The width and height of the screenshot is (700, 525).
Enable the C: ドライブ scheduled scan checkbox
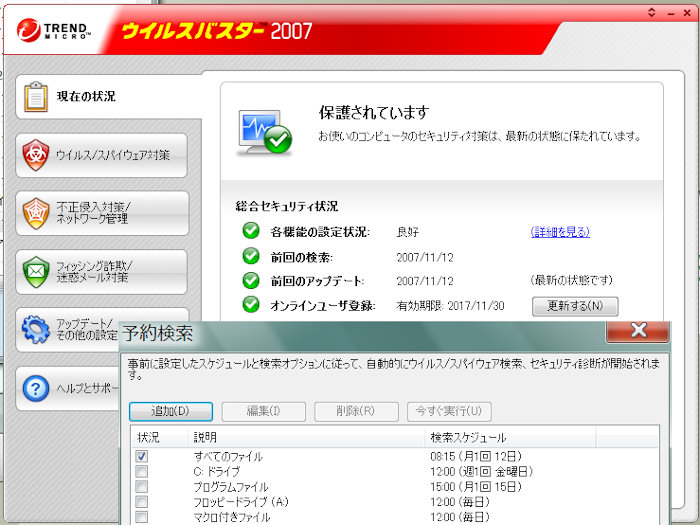(142, 471)
